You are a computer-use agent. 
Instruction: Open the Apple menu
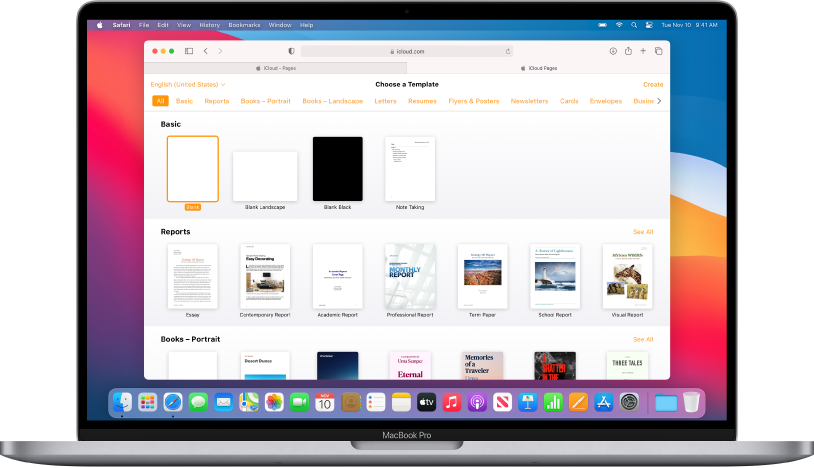[x=99, y=25]
